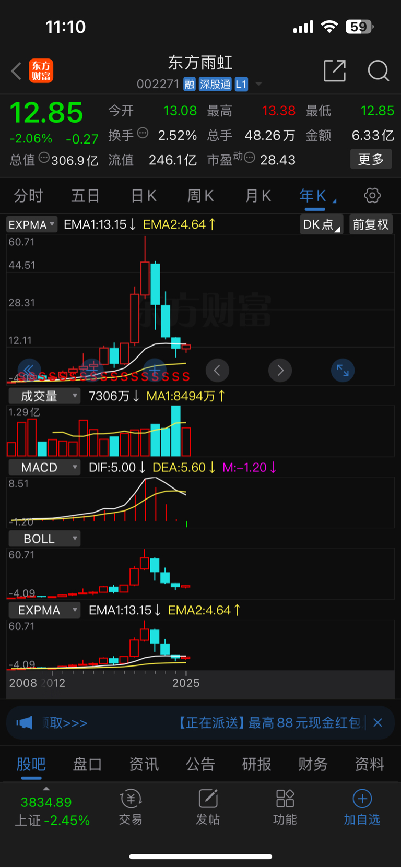
Task: Expand the 上证 index ticker
Action: pos(46,789)
